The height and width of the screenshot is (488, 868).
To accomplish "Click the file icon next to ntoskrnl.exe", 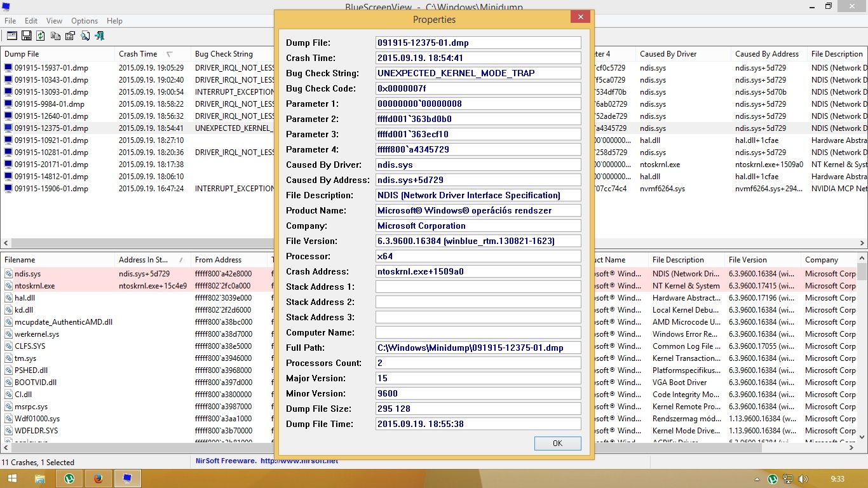I will pyautogui.click(x=8, y=286).
